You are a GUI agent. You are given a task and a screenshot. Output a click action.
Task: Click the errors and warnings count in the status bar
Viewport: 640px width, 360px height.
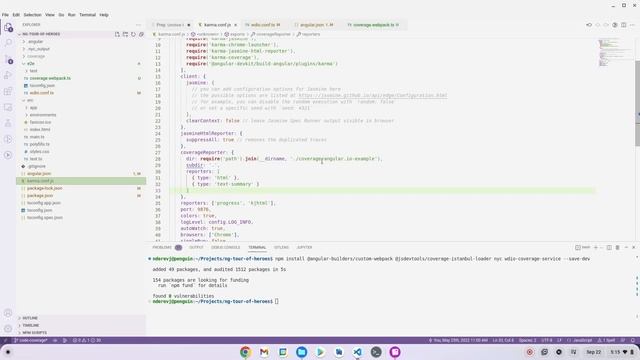[87, 340]
